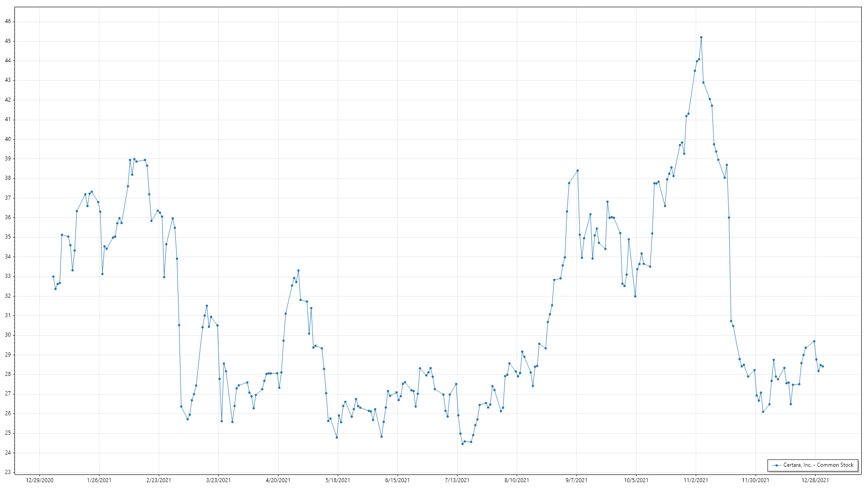Viewport: 868px width, 488px height.
Task: Click the 9/7/2021 x-axis date label
Action: pyautogui.click(x=576, y=480)
